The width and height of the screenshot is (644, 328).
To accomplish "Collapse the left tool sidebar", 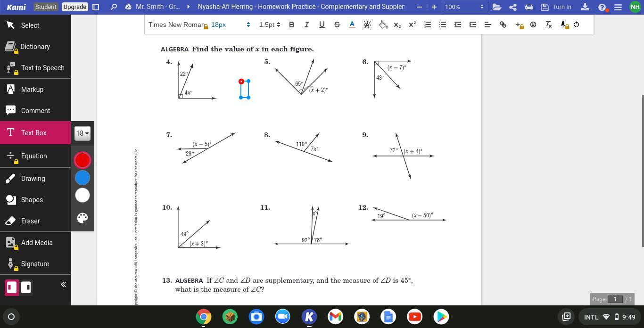I will [x=63, y=285].
